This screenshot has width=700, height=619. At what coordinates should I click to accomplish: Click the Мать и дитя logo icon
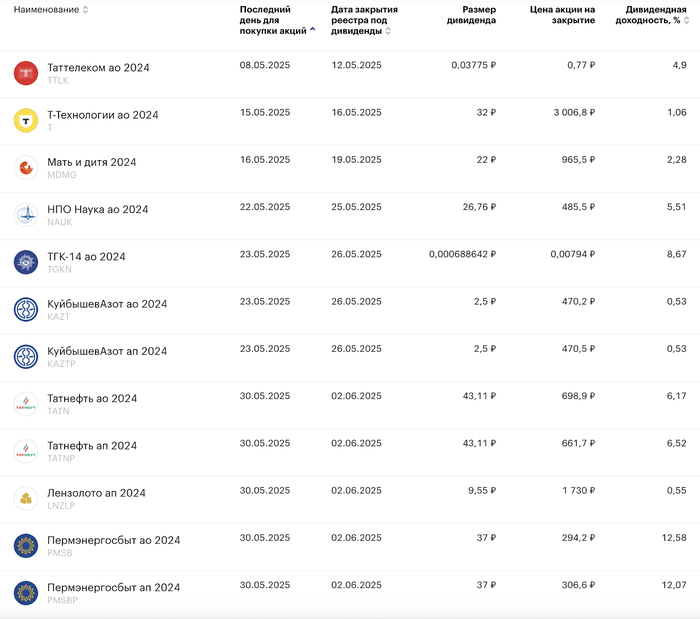tap(25, 168)
